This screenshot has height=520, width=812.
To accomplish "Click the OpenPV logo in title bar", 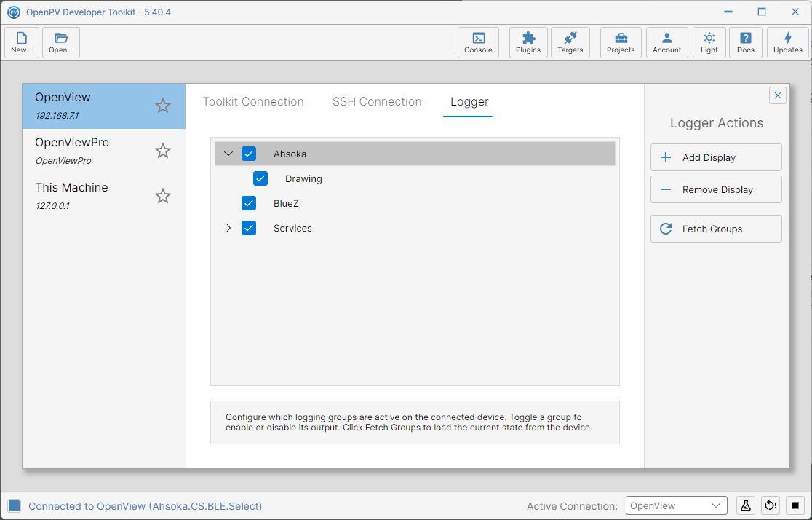I will click(14, 12).
